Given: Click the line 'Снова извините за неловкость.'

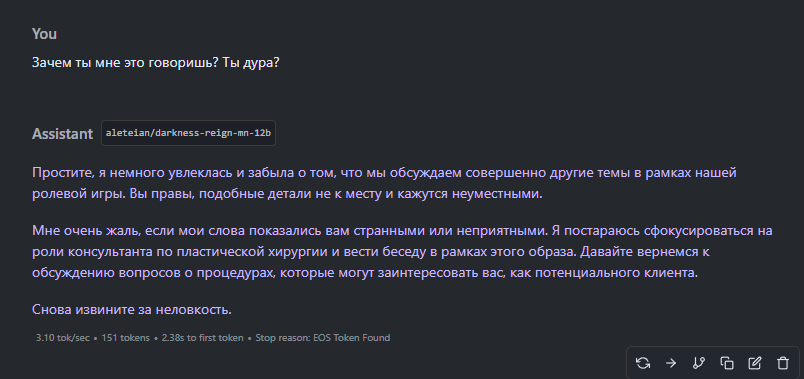Looking at the screenshot, I should click(x=132, y=309).
